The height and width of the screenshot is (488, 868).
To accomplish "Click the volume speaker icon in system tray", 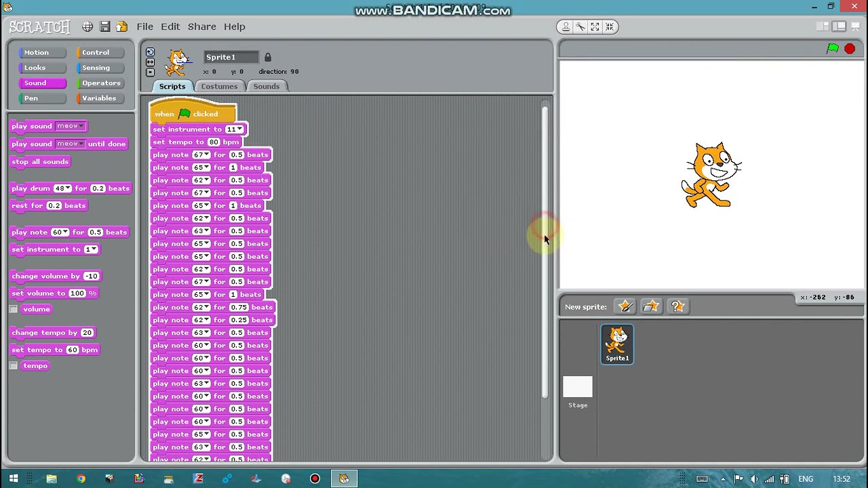I will 753,479.
